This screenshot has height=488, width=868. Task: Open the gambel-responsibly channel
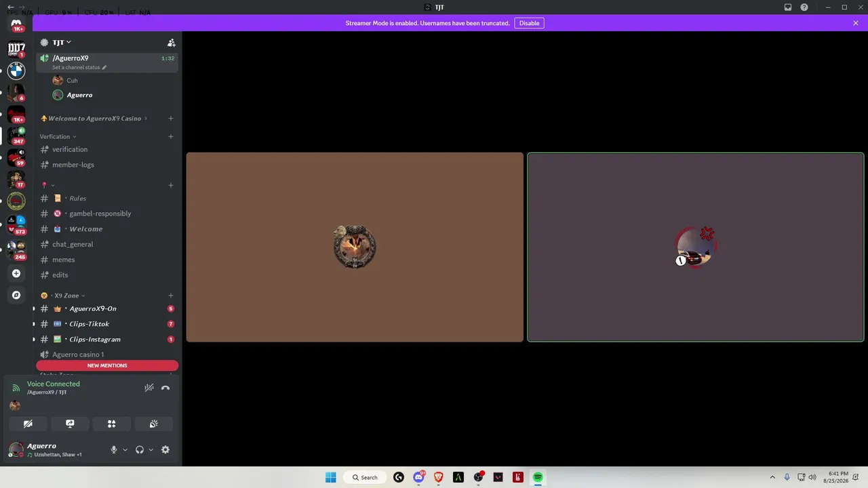click(107, 213)
